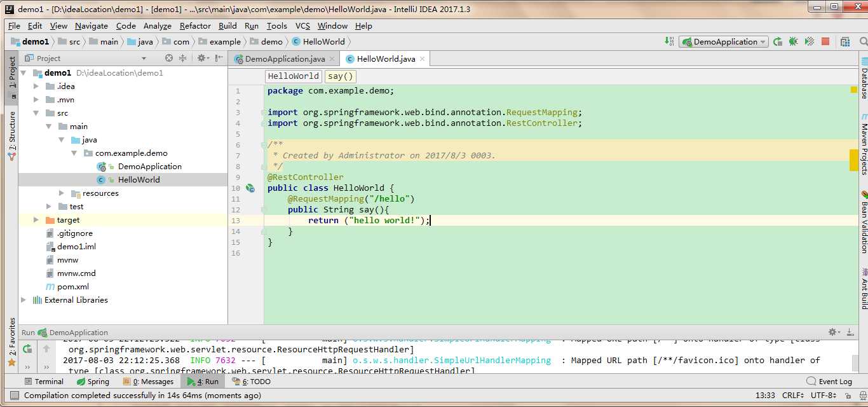Open the Build menu
The width and height of the screenshot is (868, 407).
pos(227,25)
